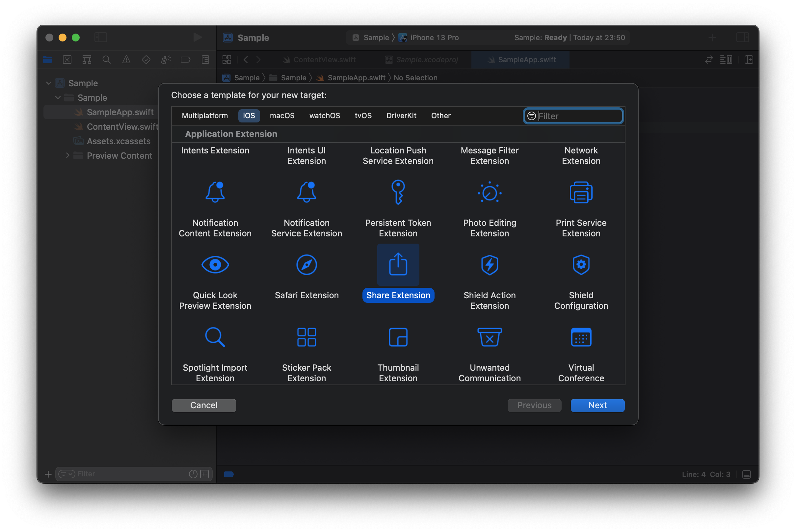Select the Shield Action Extension icon
This screenshot has width=796, height=532.
[x=489, y=265]
